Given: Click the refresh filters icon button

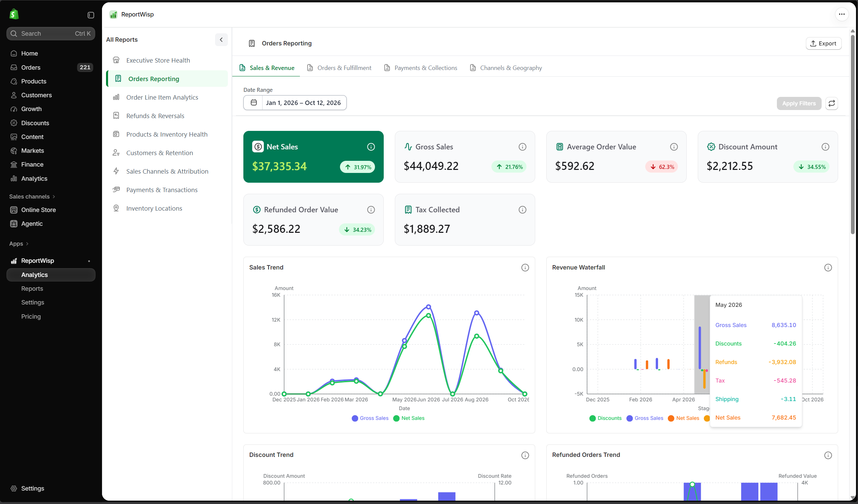Looking at the screenshot, I should [x=831, y=103].
